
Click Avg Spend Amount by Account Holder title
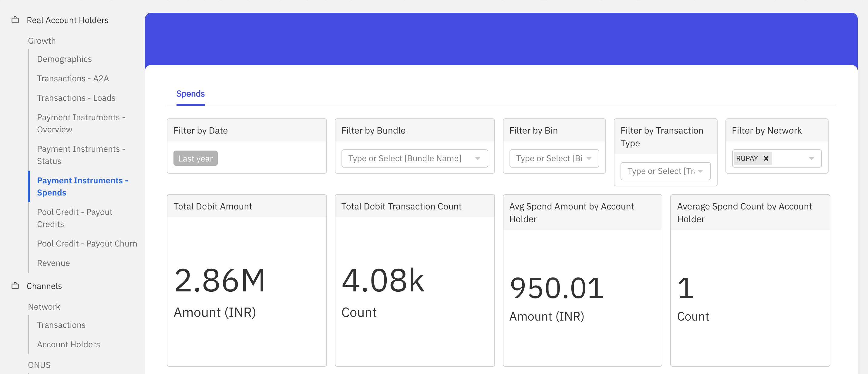point(571,213)
